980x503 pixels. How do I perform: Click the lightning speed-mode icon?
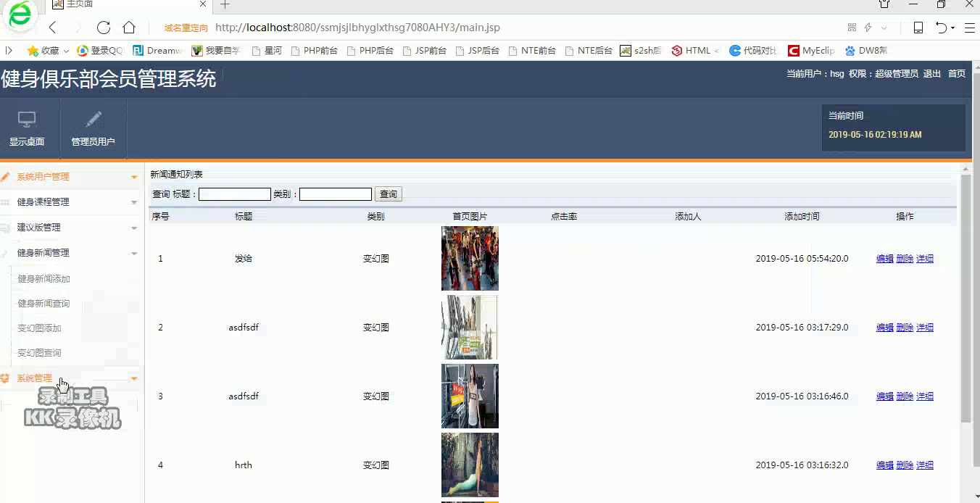(x=868, y=28)
